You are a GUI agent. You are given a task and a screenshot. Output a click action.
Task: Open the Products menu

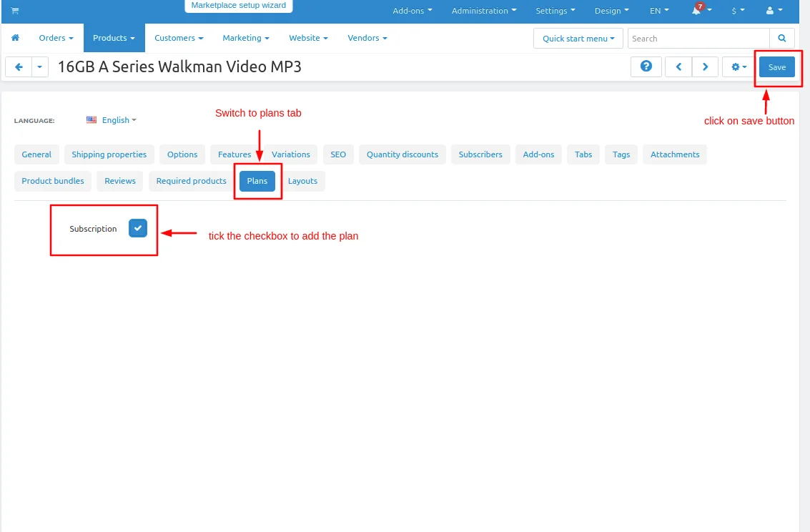click(114, 38)
